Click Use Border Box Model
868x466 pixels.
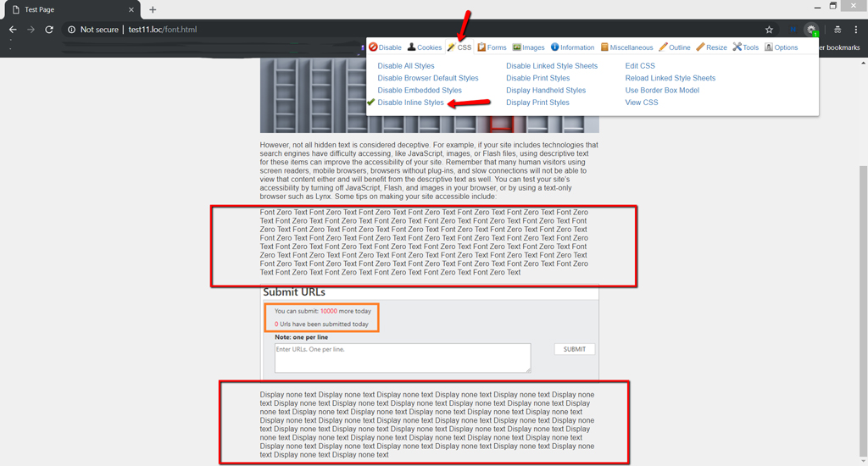(662, 90)
